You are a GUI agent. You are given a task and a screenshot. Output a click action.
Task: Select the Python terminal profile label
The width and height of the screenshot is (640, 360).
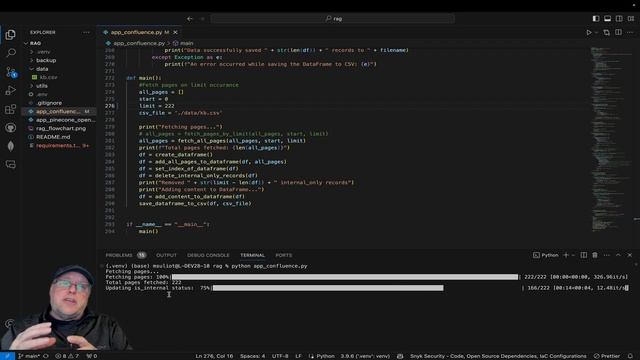(x=546, y=255)
